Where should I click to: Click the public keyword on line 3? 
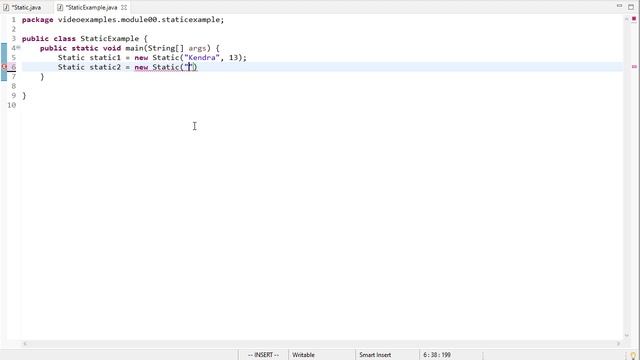click(35, 39)
